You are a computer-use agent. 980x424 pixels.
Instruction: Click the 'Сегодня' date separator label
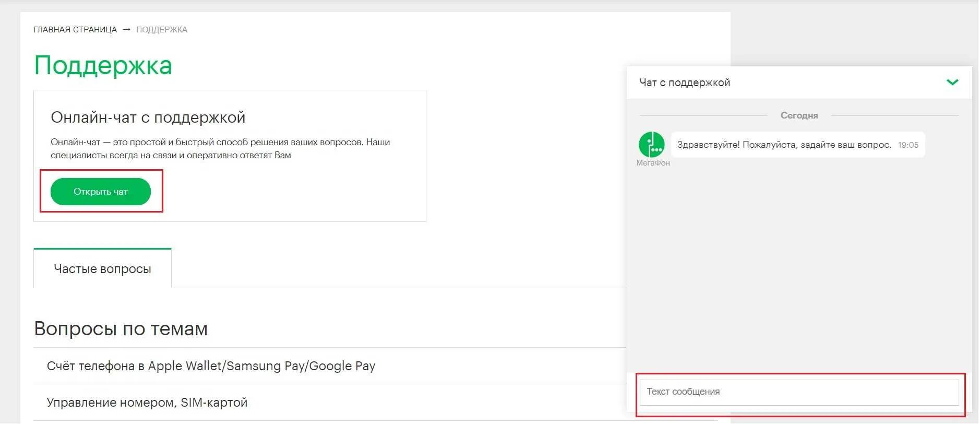(x=799, y=115)
